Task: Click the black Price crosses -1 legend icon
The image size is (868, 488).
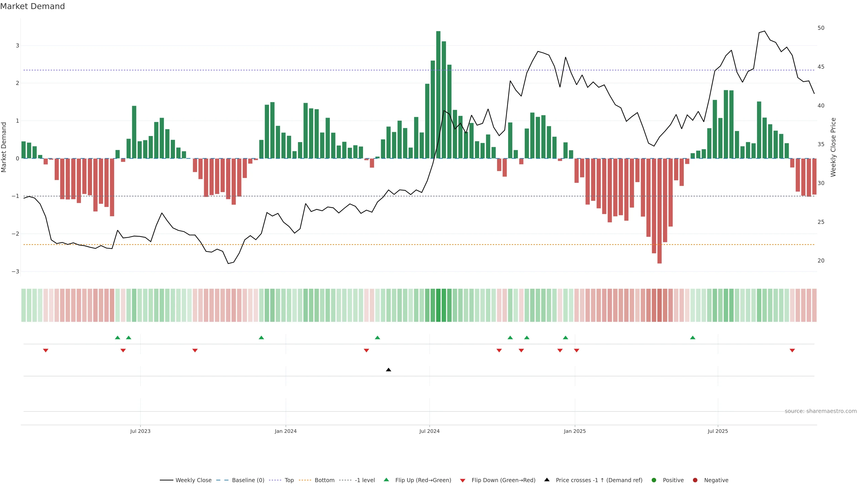Action: click(547, 480)
